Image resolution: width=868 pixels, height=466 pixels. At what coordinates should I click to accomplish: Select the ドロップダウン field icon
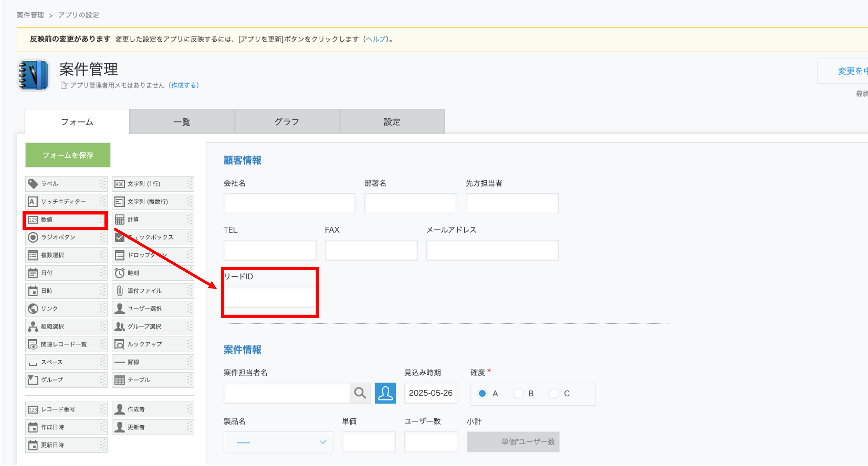point(119,255)
